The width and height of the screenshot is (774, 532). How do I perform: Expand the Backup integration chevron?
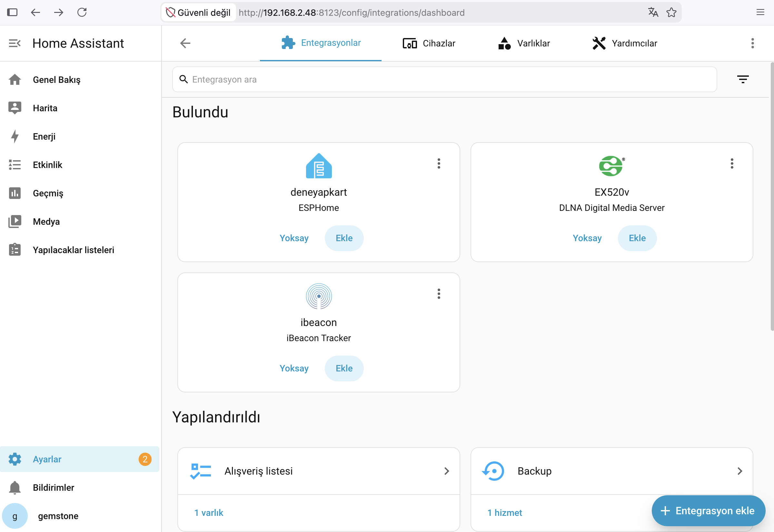(740, 471)
